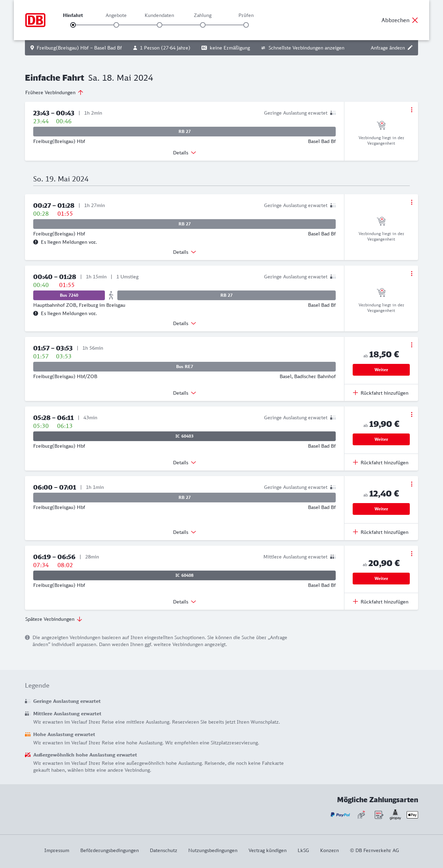This screenshot has width=443, height=868.
Task: Open the Datenschutz footer link
Action: [x=163, y=850]
